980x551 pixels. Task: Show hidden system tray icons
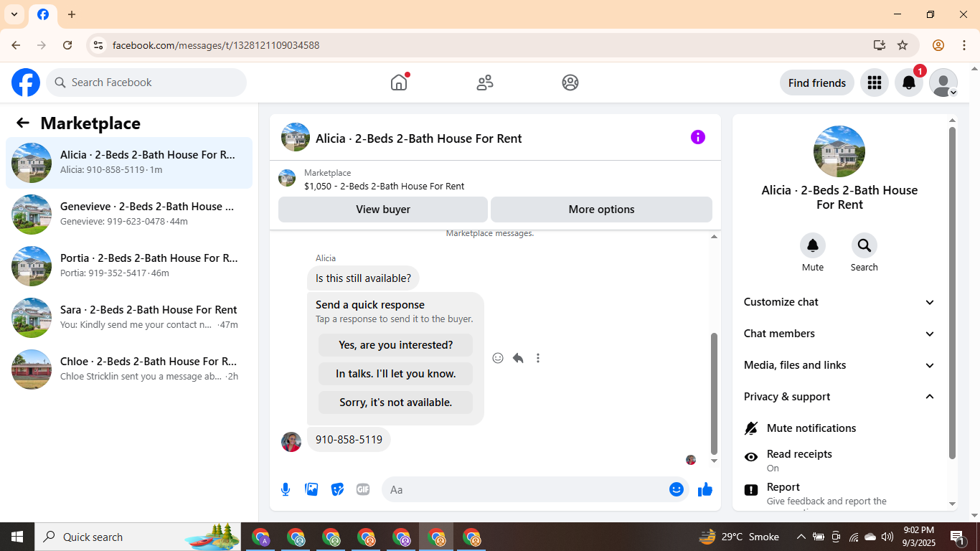pyautogui.click(x=801, y=537)
